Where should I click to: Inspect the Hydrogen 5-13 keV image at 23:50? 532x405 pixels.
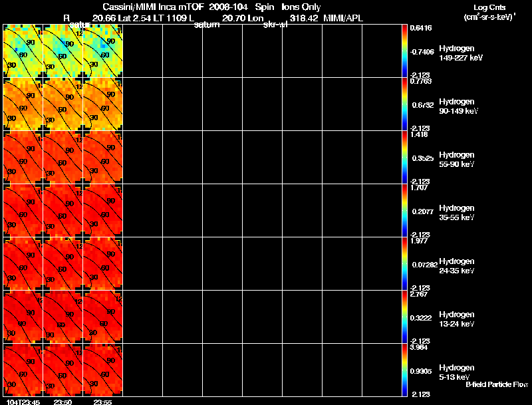63,370
